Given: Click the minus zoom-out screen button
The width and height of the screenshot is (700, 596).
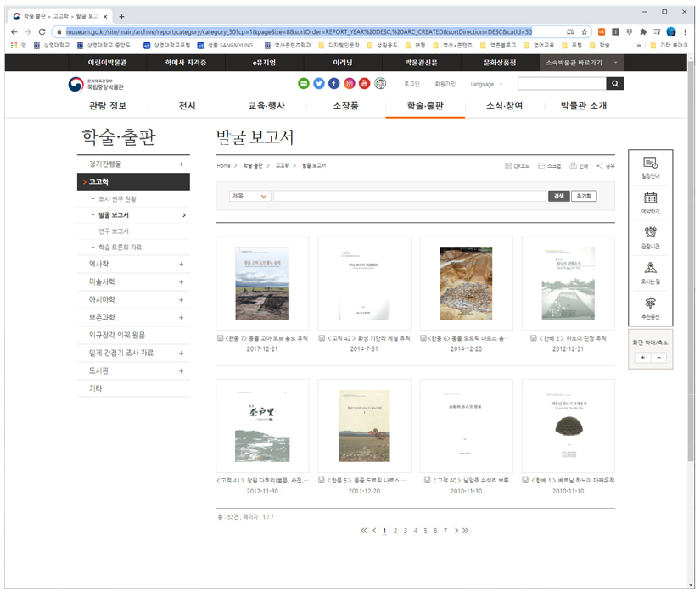Looking at the screenshot, I should click(x=658, y=358).
